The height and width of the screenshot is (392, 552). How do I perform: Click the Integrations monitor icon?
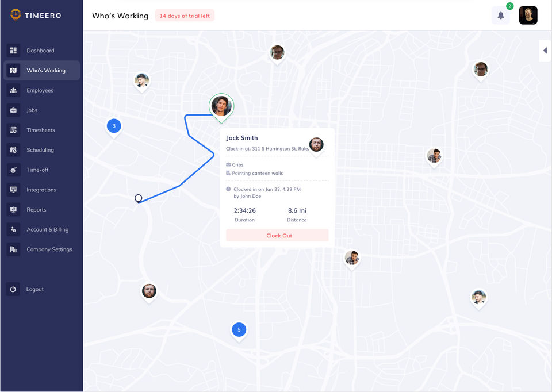(x=13, y=190)
